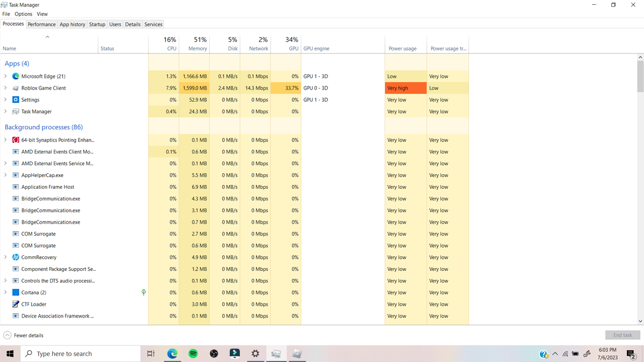The height and width of the screenshot is (362, 644).
Task: Click the HP CommRecovery icon
Action: coord(16,257)
